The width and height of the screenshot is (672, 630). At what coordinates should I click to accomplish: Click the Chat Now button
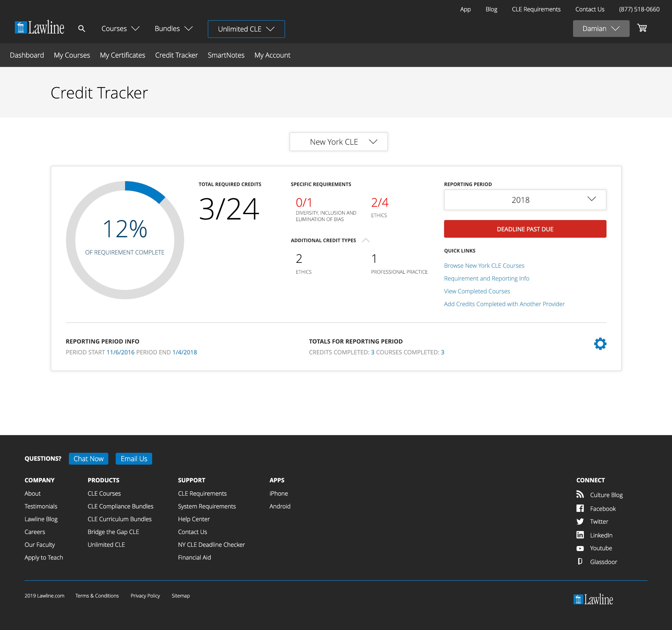click(x=88, y=458)
